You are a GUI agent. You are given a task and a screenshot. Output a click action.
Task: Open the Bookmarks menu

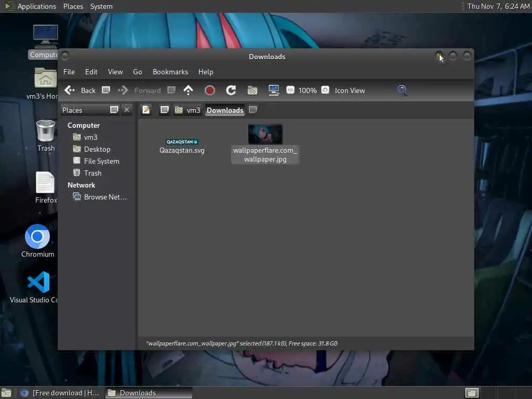tap(170, 72)
